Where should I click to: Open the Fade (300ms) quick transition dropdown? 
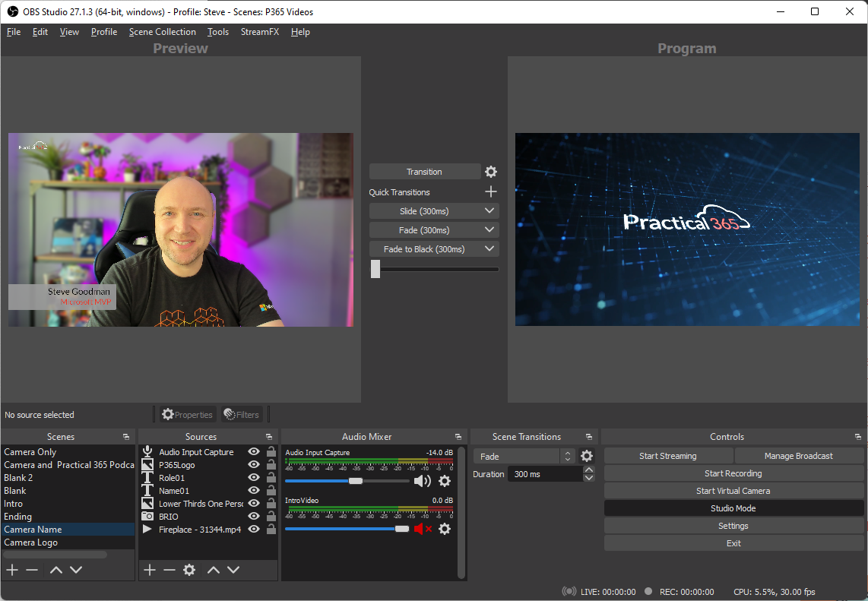(434, 229)
